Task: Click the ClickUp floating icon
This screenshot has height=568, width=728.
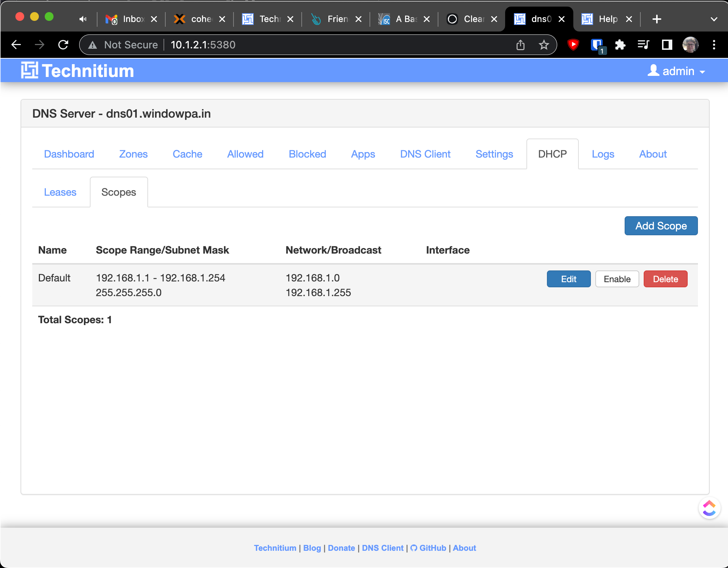Action: click(709, 508)
